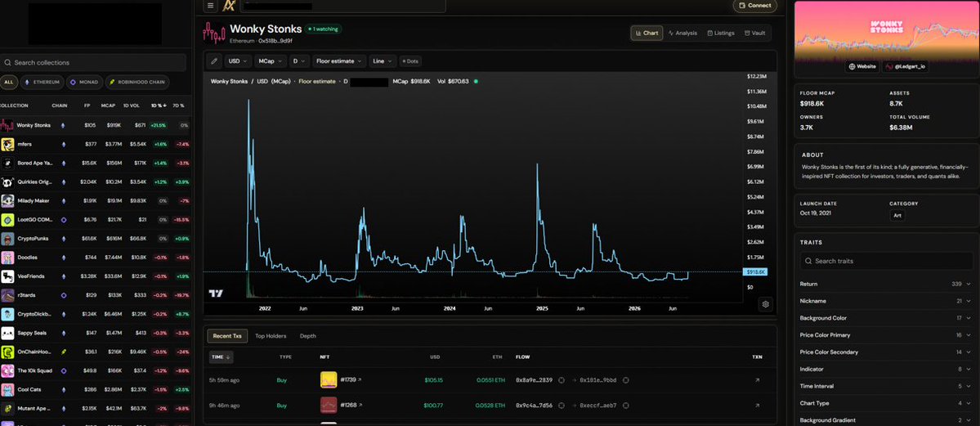The image size is (980, 426).
Task: Select the Bored Ape collection avatar
Action: 7,164
